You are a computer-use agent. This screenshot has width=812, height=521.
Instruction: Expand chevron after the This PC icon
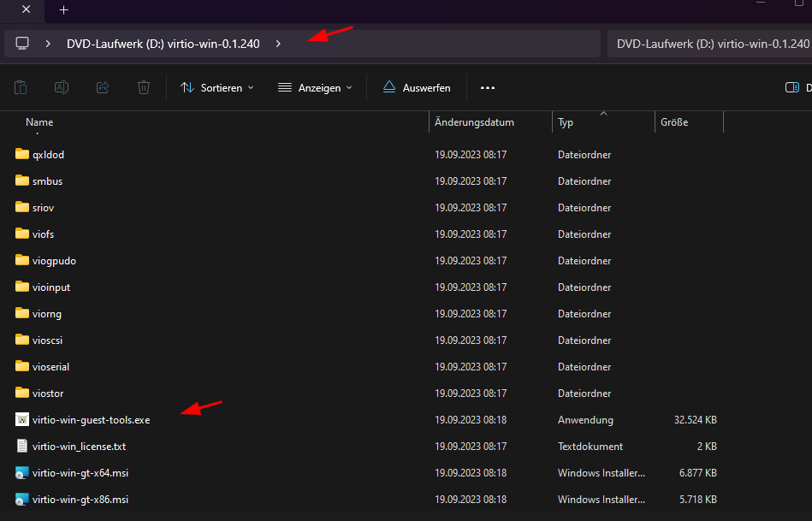[48, 44]
